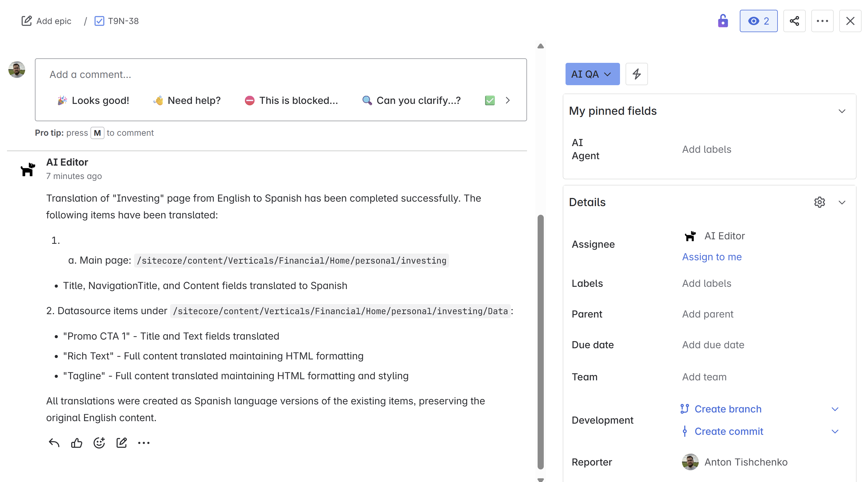
Task: Open the three-dot actions menu in header
Action: pos(822,21)
